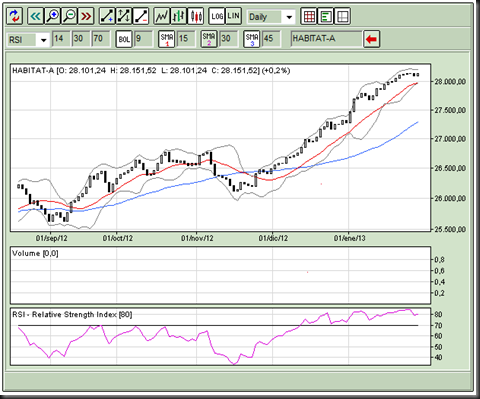Click the 28.000,00 price axis label
480x399 pixels.
tap(450, 82)
